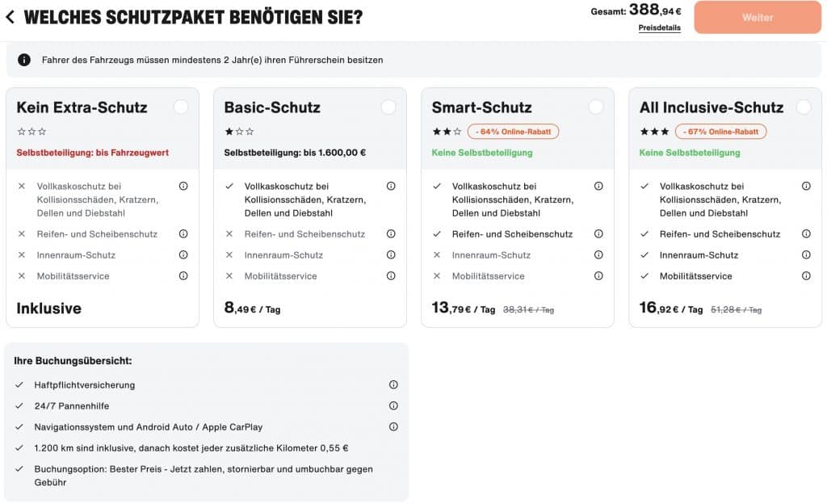
Task: Select the Smart-Schutz radio button
Action: (596, 107)
